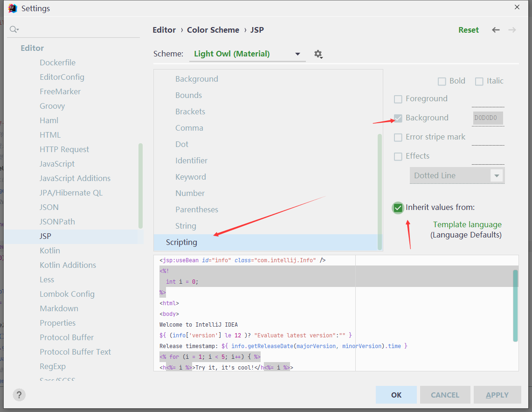The image size is (532, 412).
Task: Click the OK button
Action: click(396, 395)
